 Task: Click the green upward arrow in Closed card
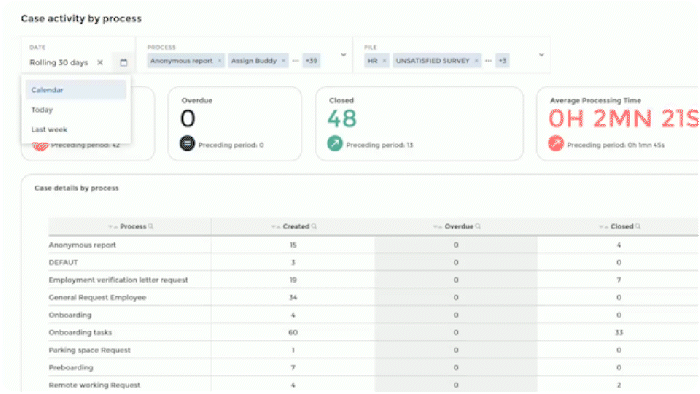click(335, 143)
